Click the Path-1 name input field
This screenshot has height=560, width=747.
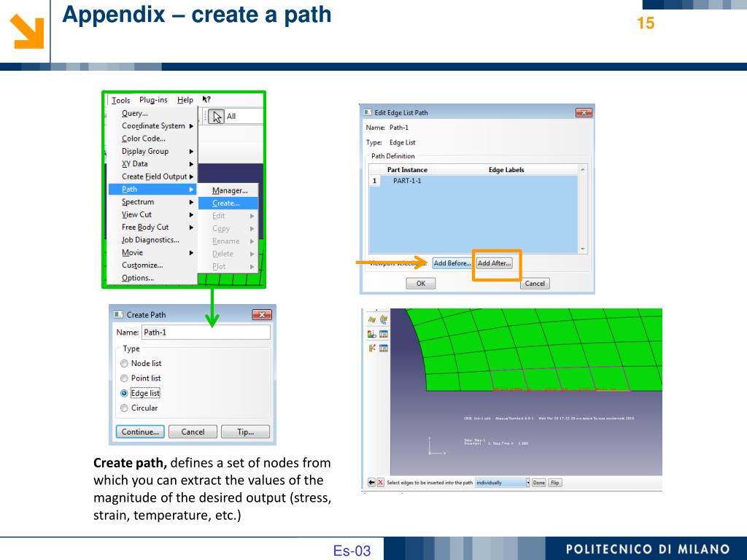point(206,332)
